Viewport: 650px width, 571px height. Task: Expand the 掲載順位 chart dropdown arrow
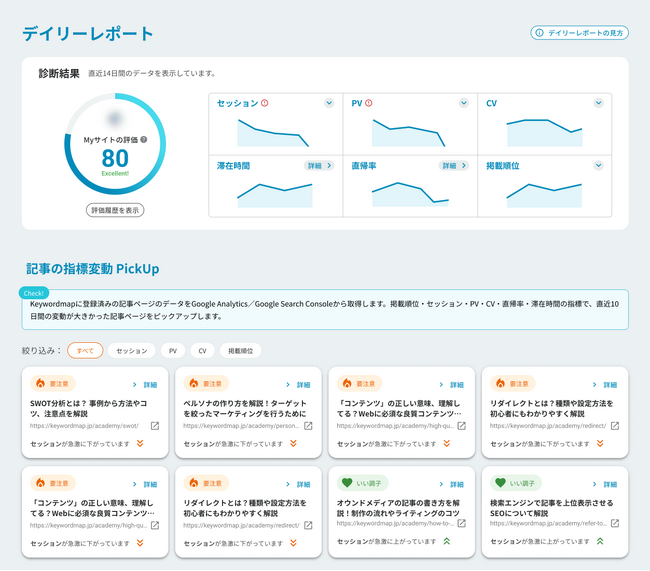(x=599, y=165)
